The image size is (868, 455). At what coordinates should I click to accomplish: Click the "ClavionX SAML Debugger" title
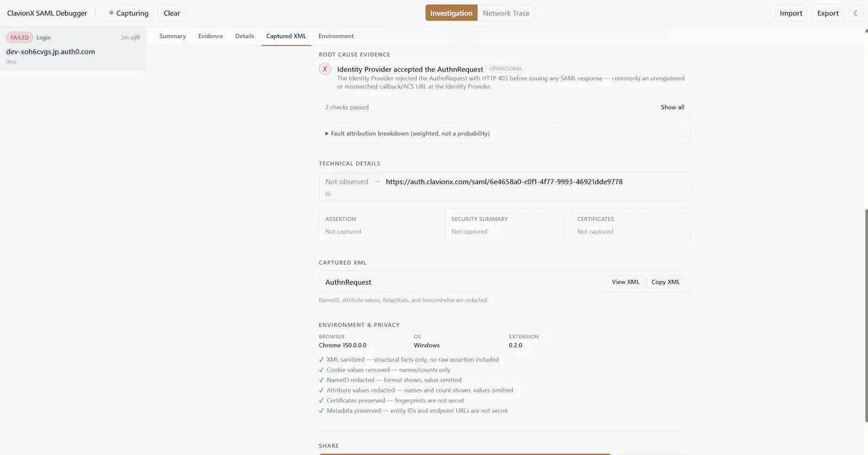point(47,13)
